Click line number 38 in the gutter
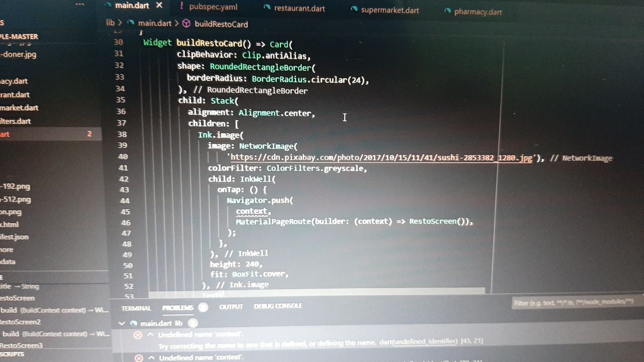 coord(122,134)
